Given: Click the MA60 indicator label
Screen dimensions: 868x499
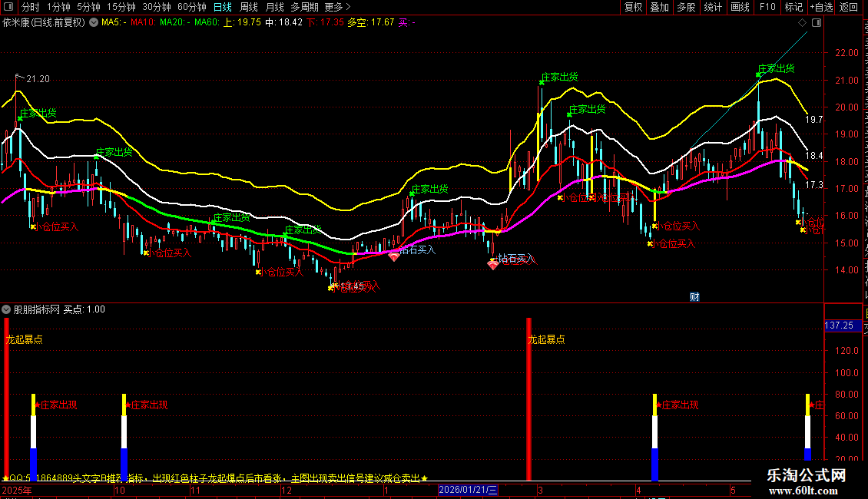Looking at the screenshot, I should [207, 23].
